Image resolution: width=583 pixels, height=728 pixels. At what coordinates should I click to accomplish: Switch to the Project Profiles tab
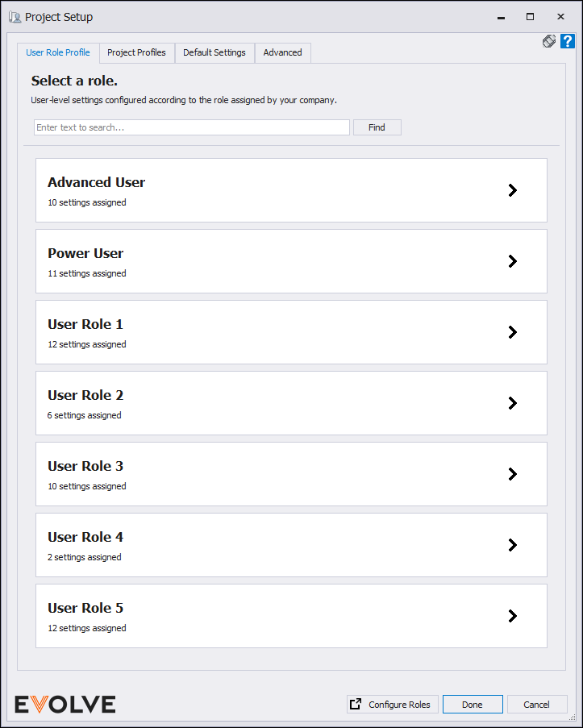pyautogui.click(x=136, y=52)
